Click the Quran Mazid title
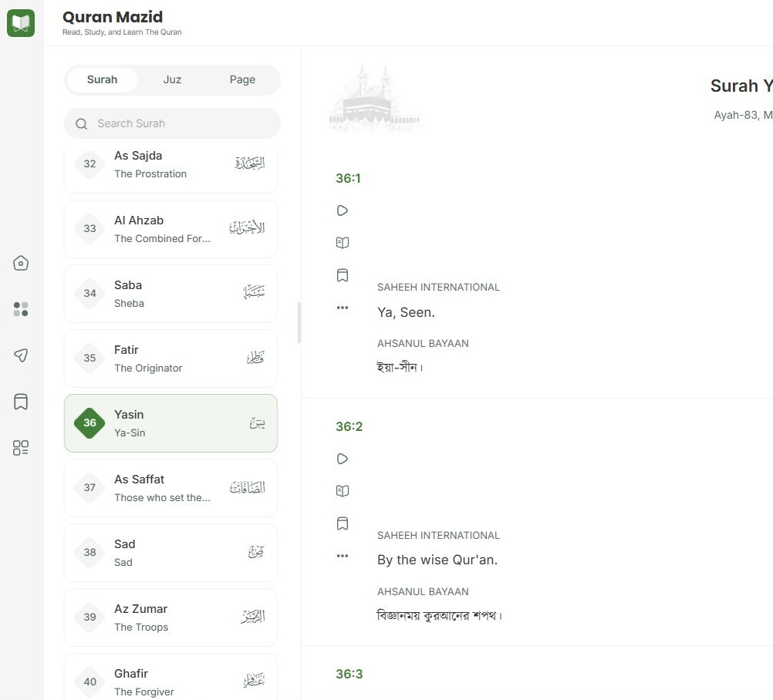This screenshot has width=773, height=700. [113, 17]
